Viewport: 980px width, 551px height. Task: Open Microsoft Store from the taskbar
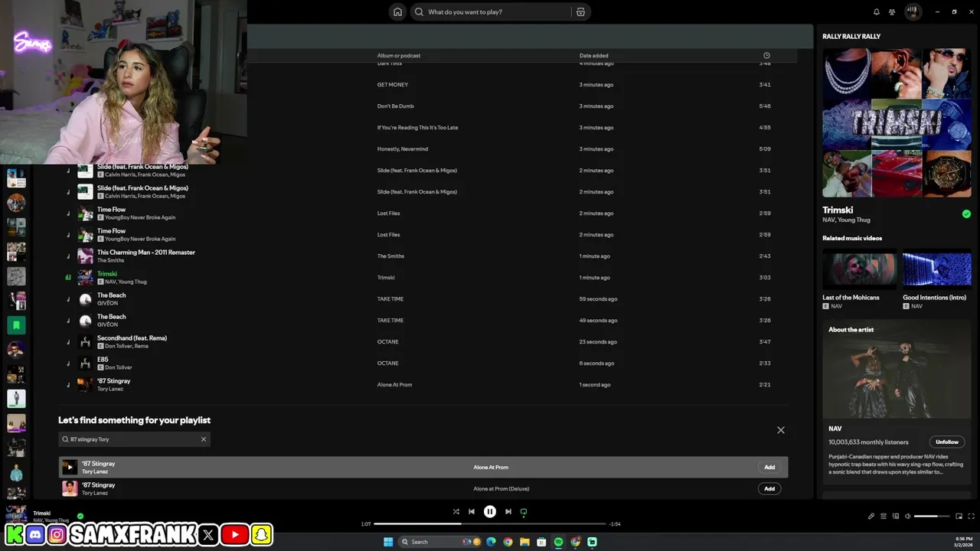click(541, 542)
